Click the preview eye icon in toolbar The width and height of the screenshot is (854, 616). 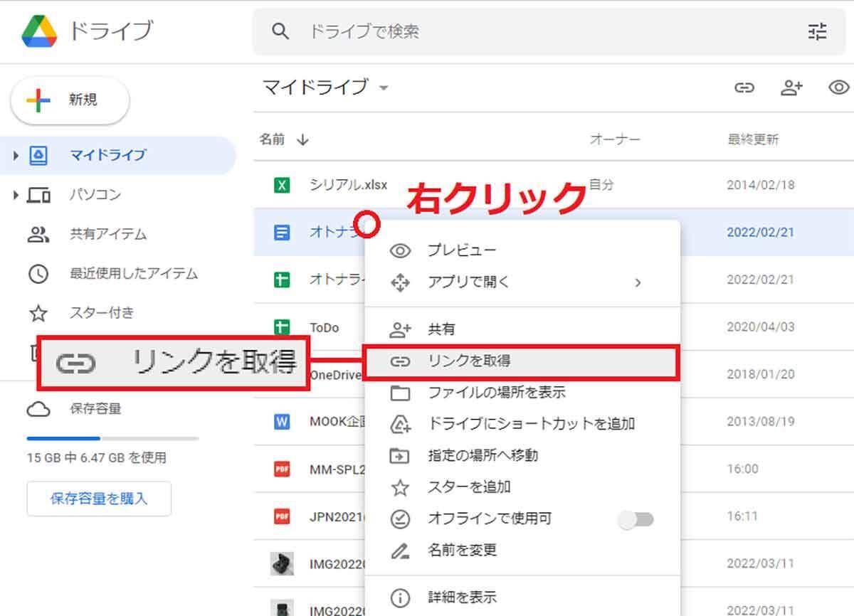click(839, 87)
